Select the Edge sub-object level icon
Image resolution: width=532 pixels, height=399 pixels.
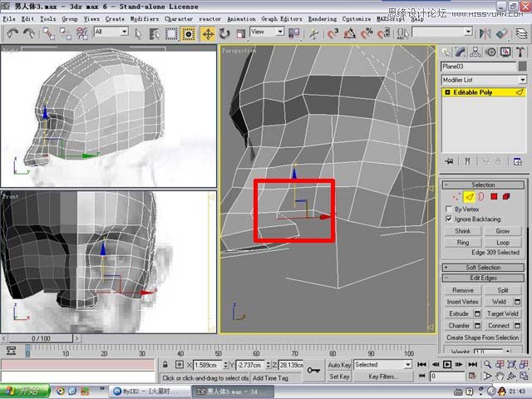click(x=469, y=196)
